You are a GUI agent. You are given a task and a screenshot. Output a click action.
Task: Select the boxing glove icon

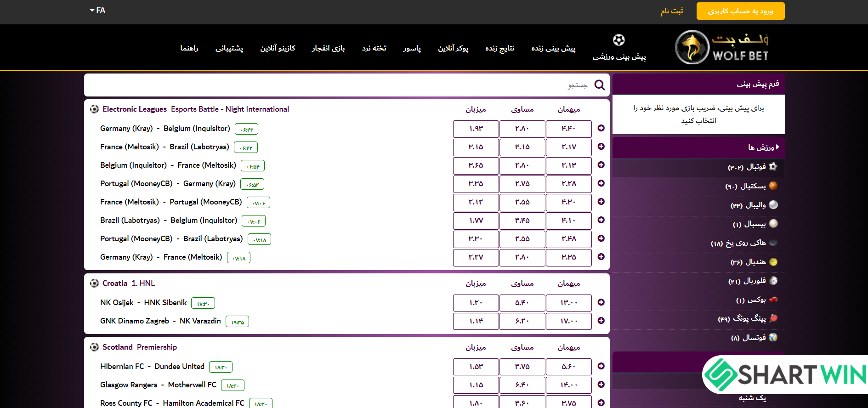[x=773, y=300]
